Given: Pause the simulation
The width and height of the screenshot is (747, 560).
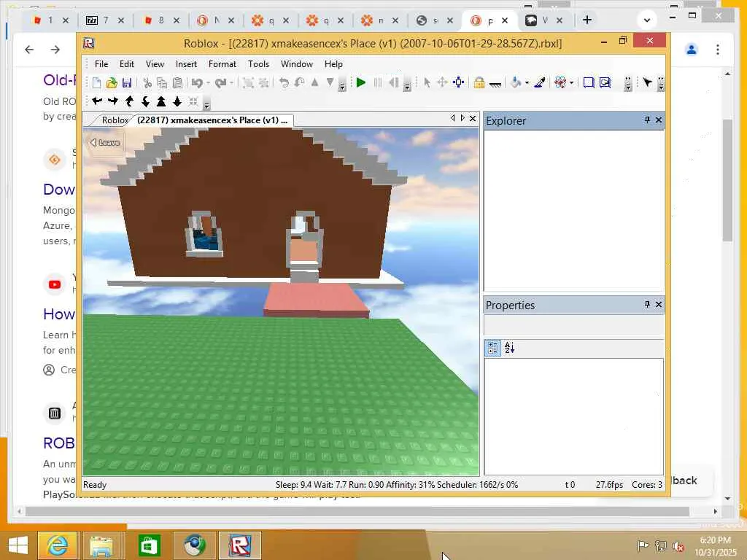Looking at the screenshot, I should tap(377, 83).
